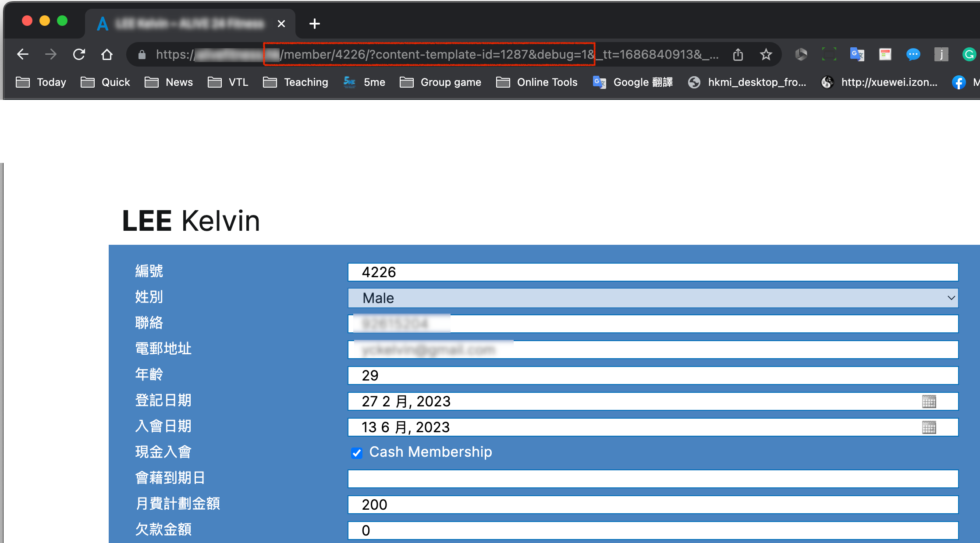Click the 聯絡 contact number field
980x543 pixels.
pos(653,324)
